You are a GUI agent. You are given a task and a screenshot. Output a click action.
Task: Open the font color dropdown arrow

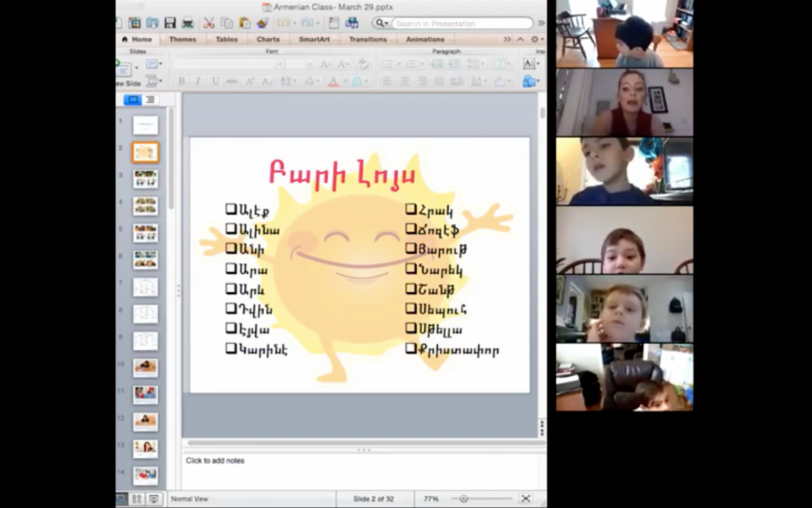point(344,81)
